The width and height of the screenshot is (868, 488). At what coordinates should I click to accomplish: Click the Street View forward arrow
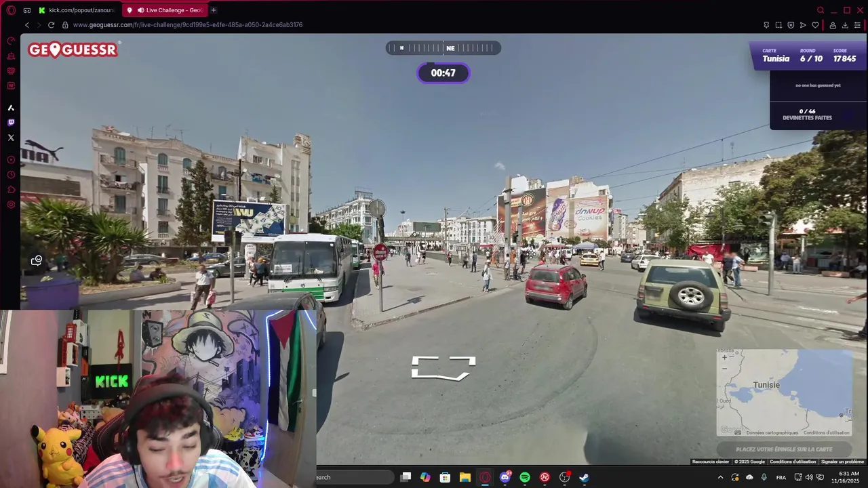coord(443,367)
